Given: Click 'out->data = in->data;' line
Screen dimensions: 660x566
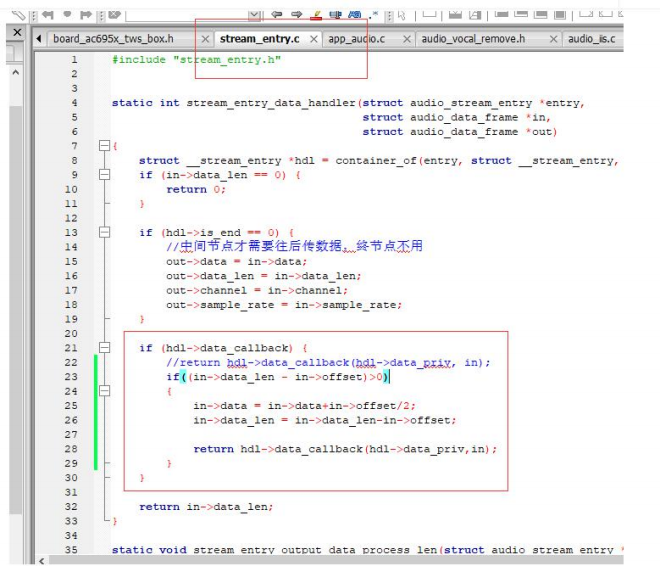Looking at the screenshot, I should pyautogui.click(x=237, y=262).
